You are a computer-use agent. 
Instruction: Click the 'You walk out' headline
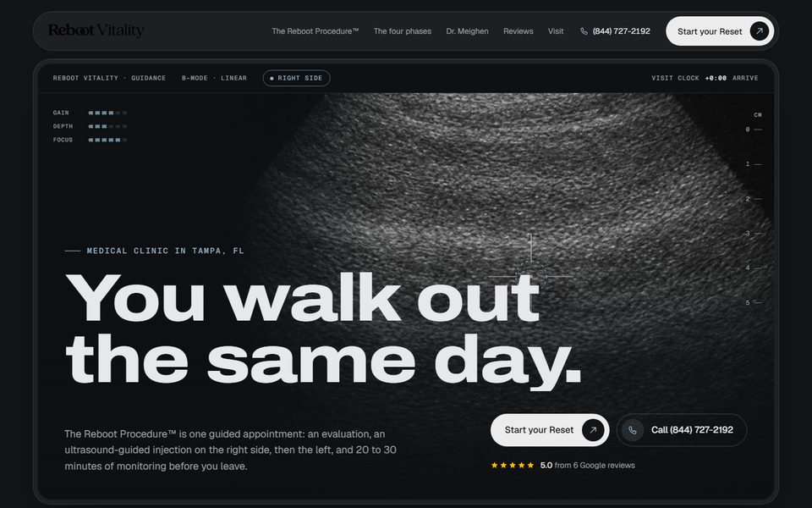coord(303,298)
